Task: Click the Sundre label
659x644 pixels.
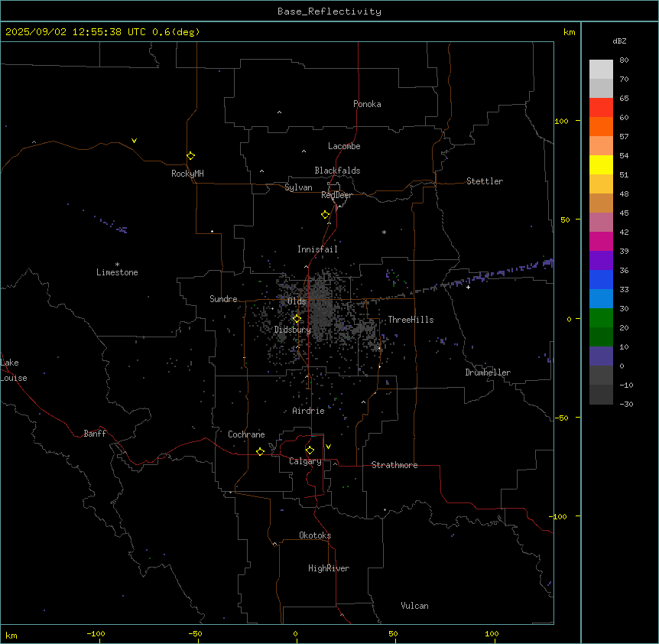Action: tap(223, 299)
